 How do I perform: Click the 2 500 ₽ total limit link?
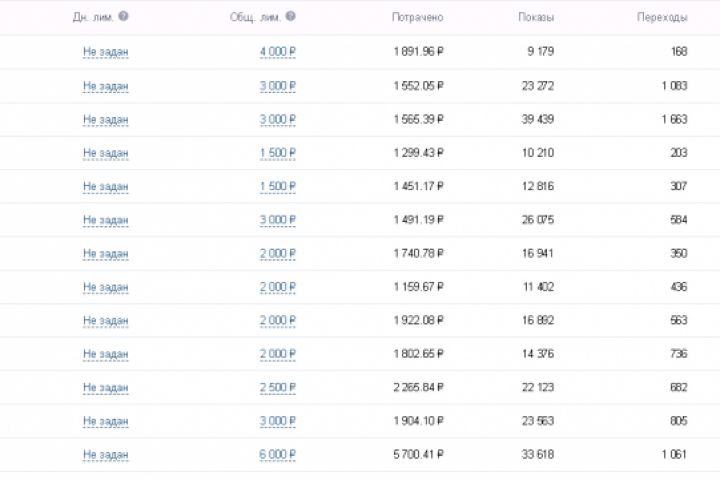[x=277, y=388]
